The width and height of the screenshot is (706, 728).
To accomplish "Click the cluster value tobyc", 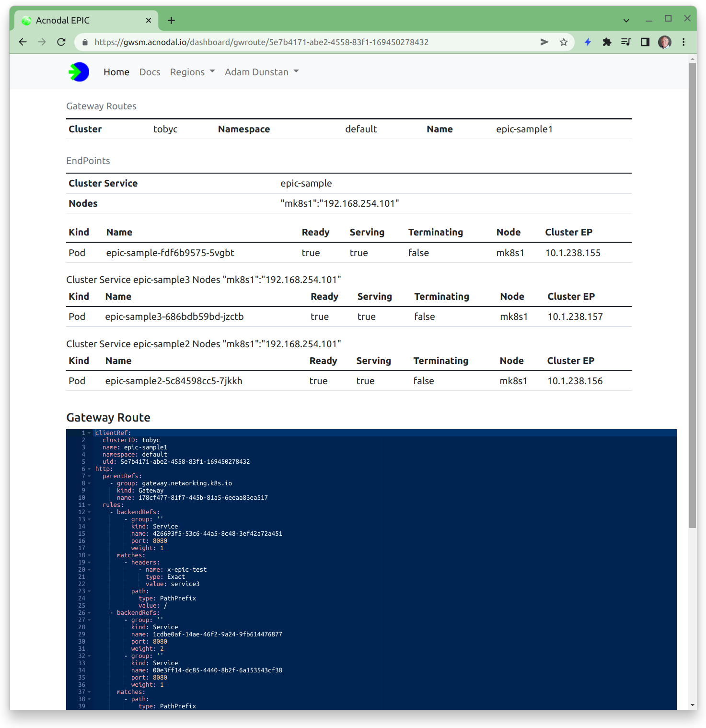I will pos(165,129).
